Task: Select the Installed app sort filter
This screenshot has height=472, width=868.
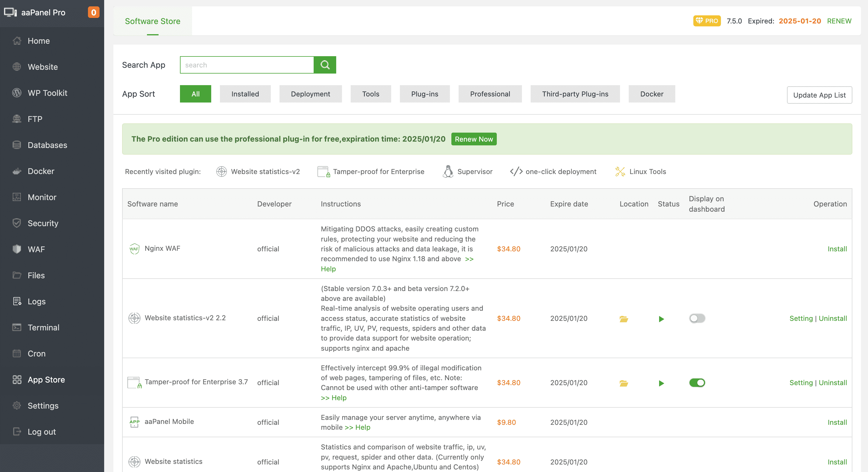Action: tap(245, 94)
